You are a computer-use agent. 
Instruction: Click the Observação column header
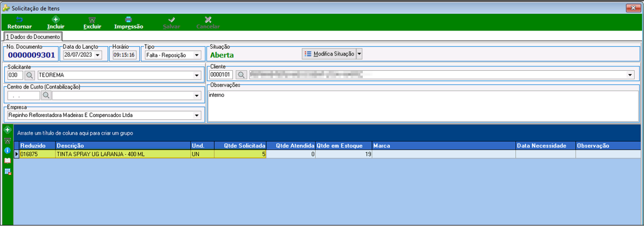click(608, 145)
